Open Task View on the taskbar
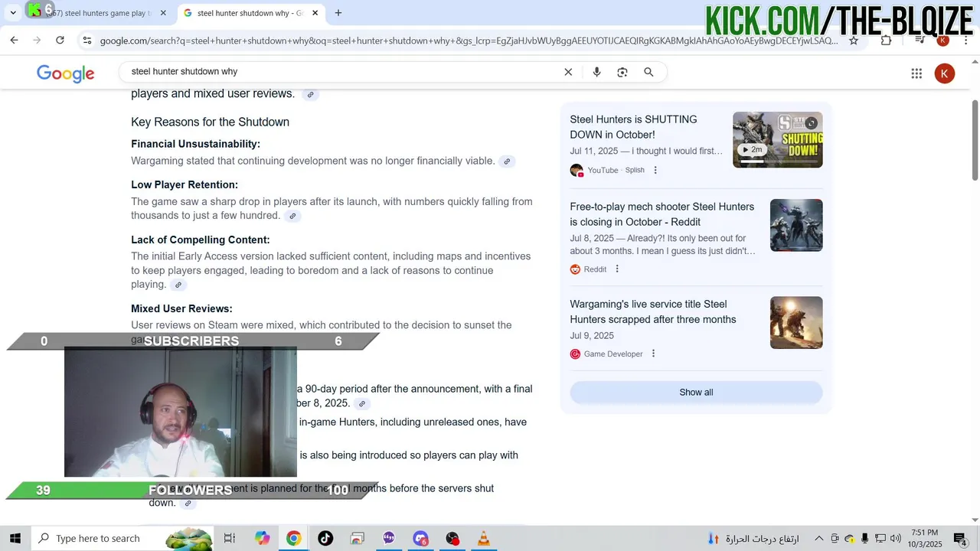980x551 pixels. 229,539
